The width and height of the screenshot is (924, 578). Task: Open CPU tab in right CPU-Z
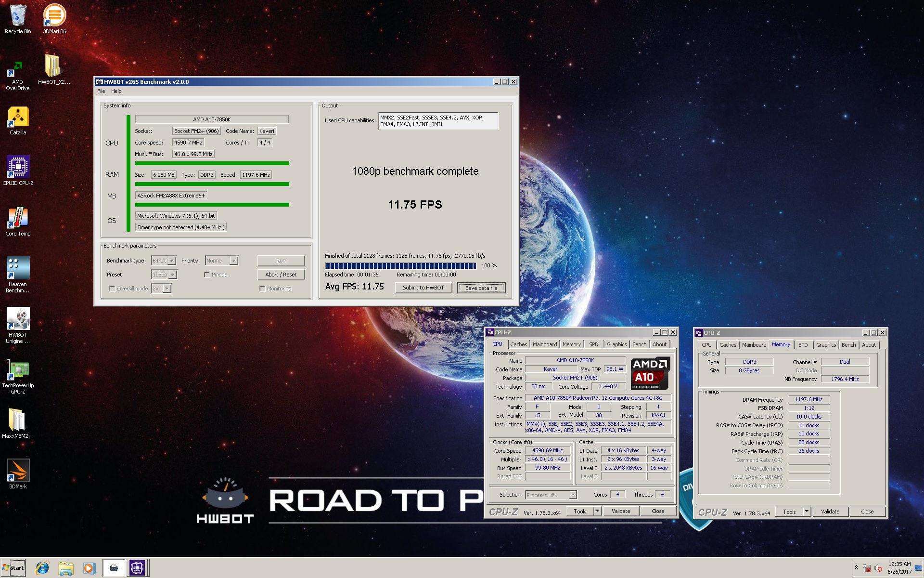point(706,345)
